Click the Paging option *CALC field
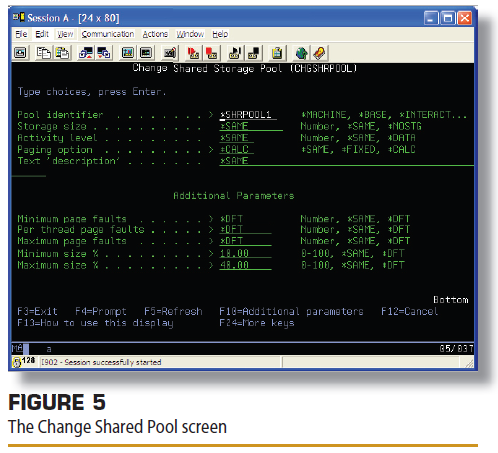Image resolution: width=498 pixels, height=453 pixels. pyautogui.click(x=236, y=149)
